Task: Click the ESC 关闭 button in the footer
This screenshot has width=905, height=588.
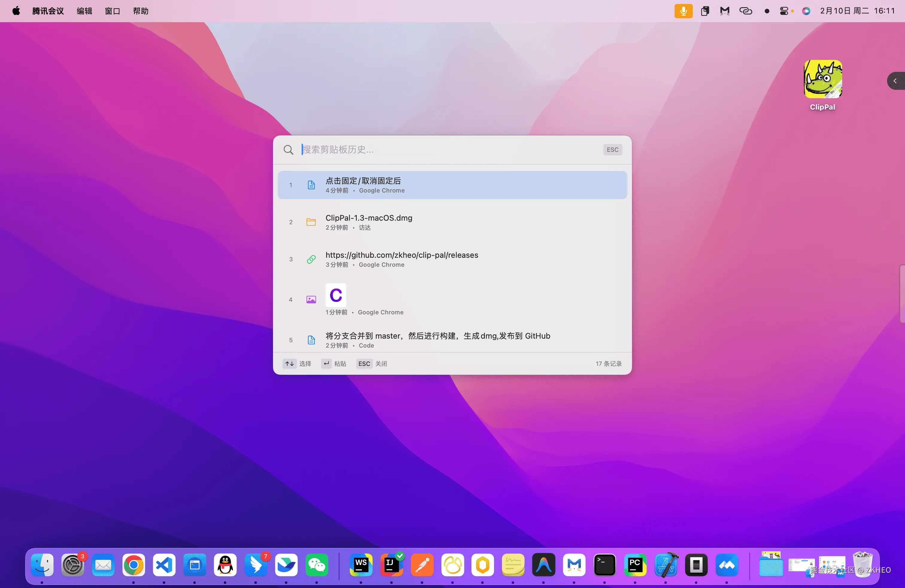Action: pos(372,363)
